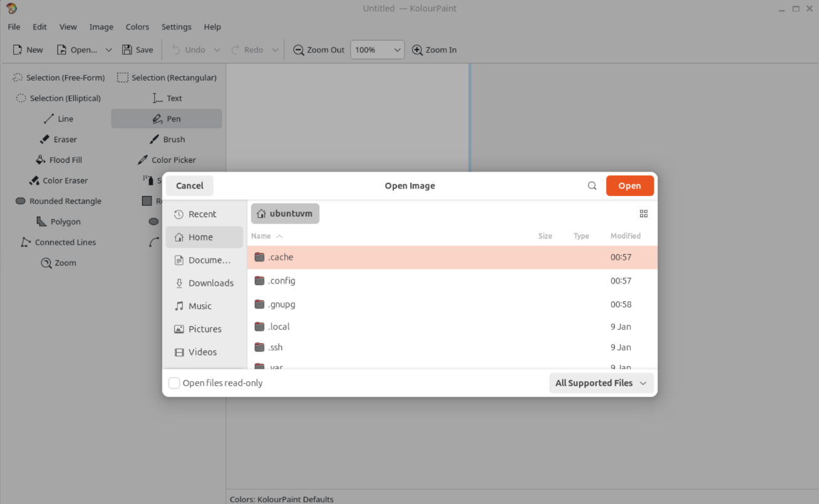Open Videos in dialog sidebar
819x504 pixels.
point(204,352)
